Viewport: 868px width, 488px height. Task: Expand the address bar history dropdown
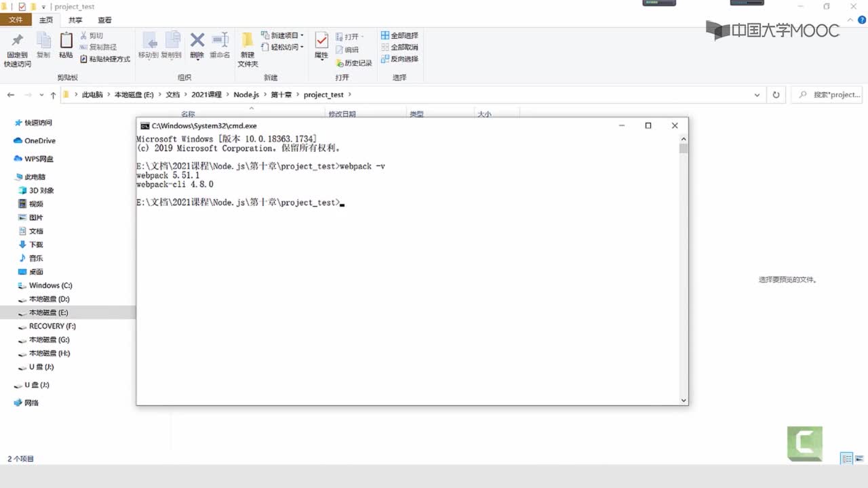[757, 95]
